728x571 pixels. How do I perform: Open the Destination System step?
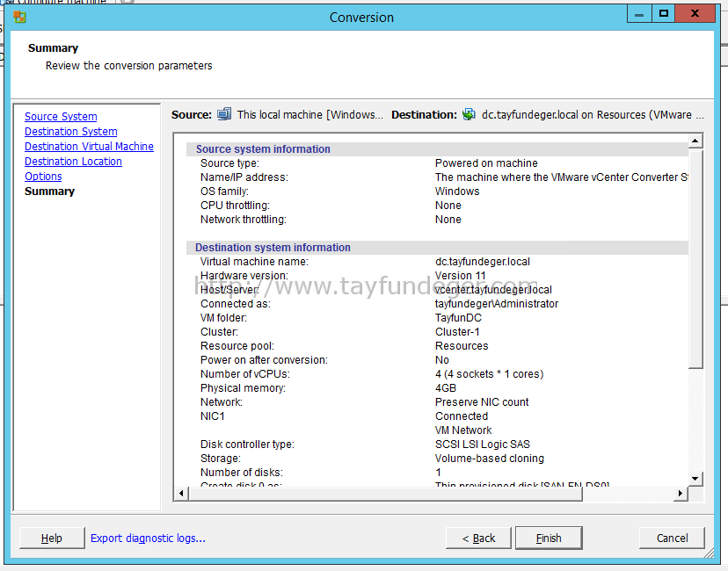click(x=71, y=132)
